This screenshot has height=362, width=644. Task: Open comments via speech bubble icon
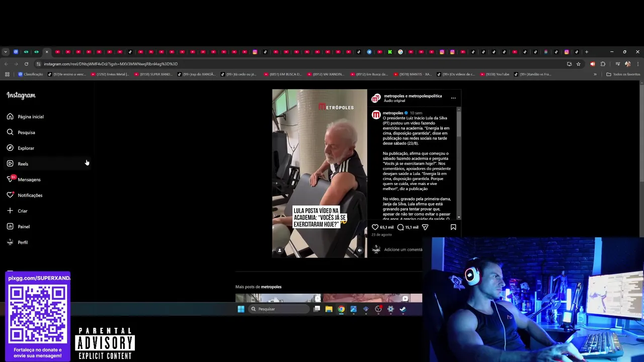coord(400,227)
